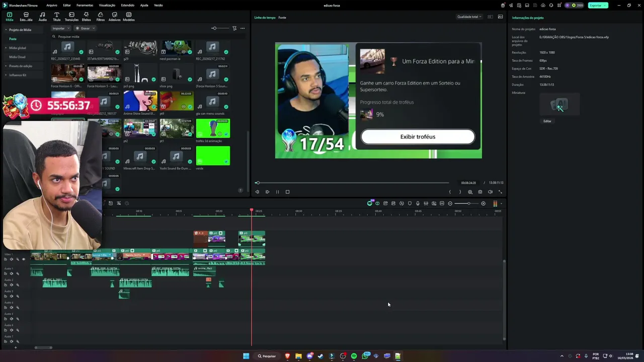The height and width of the screenshot is (362, 644).
Task: Mute the Áudio 3 track
Action: click(12, 296)
